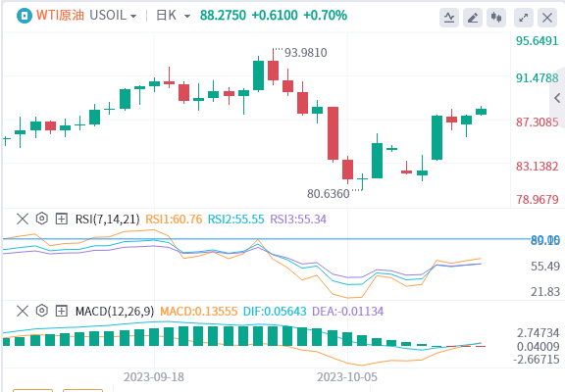Image resolution: width=565 pixels, height=392 pixels.
Task: Open RSI indicator settings gear
Action: (42, 219)
